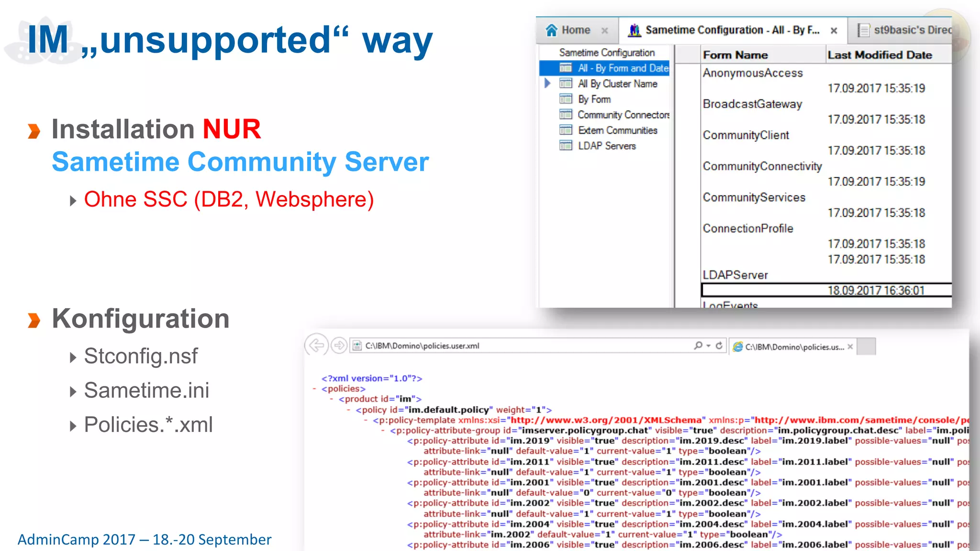Click the view icon beside Extern Communities

566,130
